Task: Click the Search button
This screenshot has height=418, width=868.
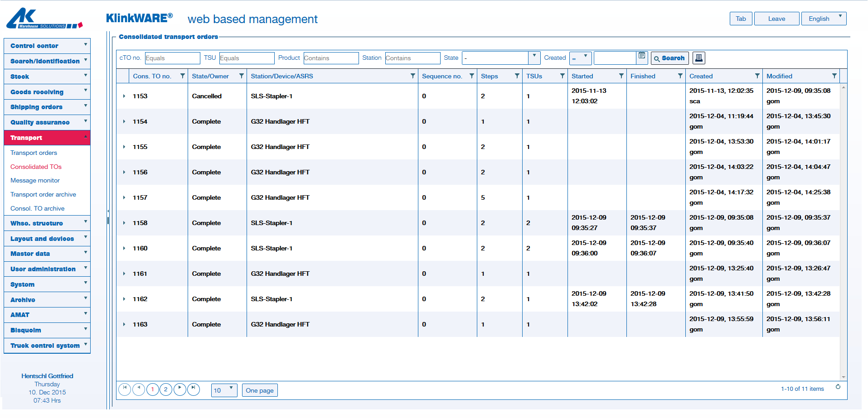Action: tap(669, 58)
